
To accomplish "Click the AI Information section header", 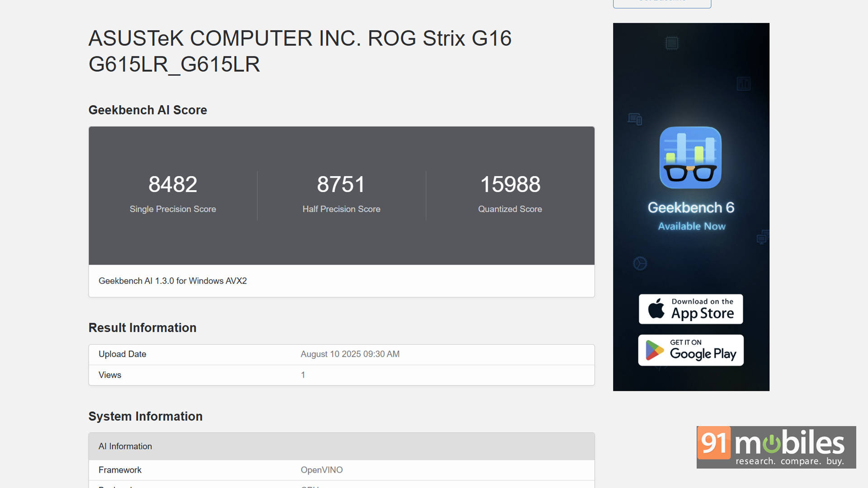I will click(x=125, y=446).
